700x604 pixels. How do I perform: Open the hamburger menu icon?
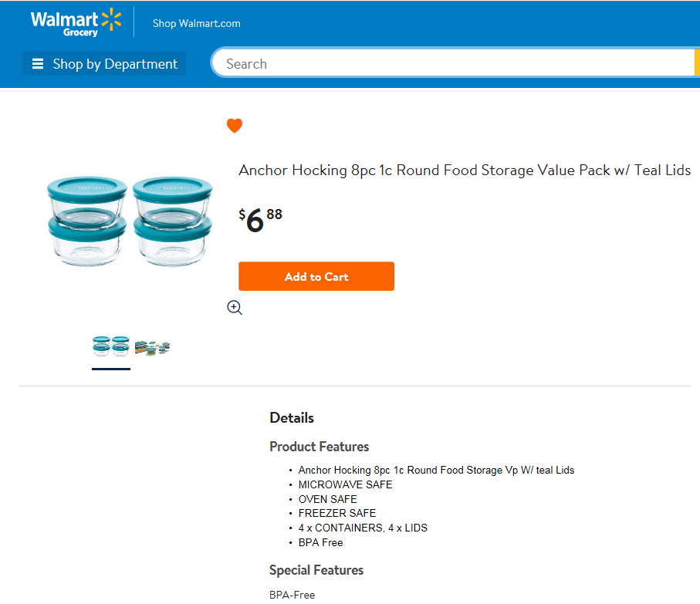[x=38, y=64]
